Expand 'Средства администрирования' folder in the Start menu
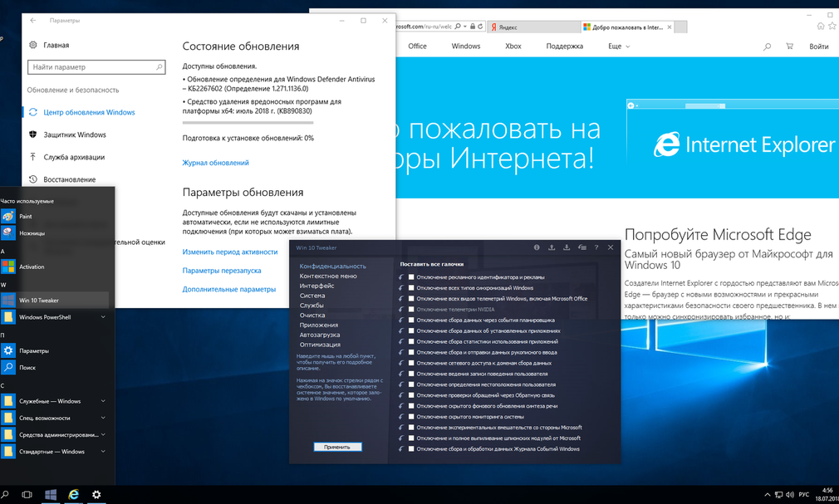839x504 pixels. pyautogui.click(x=103, y=434)
